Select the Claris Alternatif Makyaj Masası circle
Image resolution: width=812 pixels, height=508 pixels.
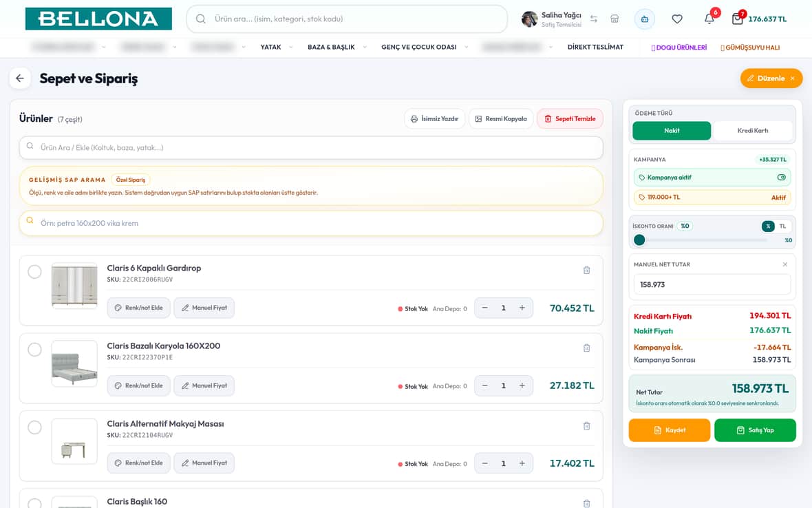(34, 427)
